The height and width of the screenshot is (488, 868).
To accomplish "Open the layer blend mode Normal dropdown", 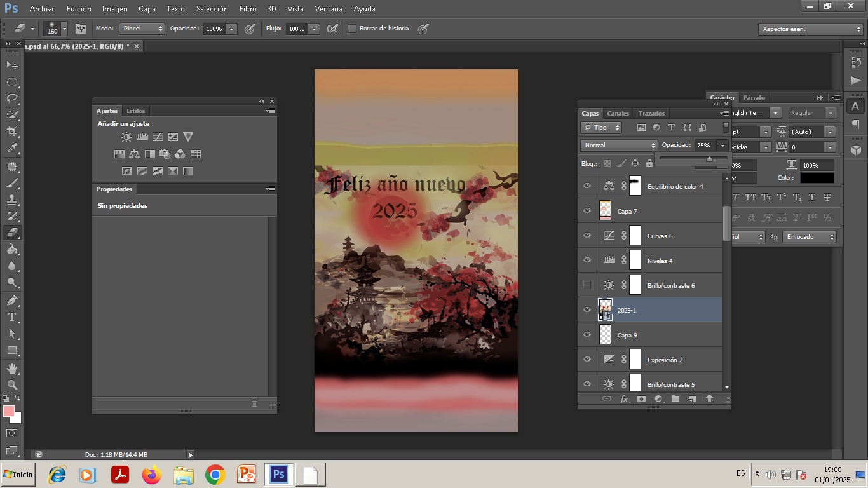I will coord(618,146).
